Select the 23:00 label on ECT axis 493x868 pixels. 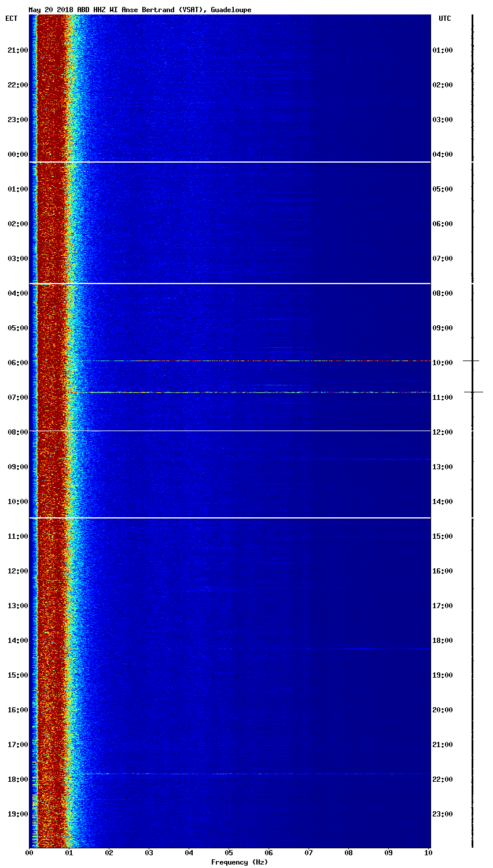click(17, 120)
